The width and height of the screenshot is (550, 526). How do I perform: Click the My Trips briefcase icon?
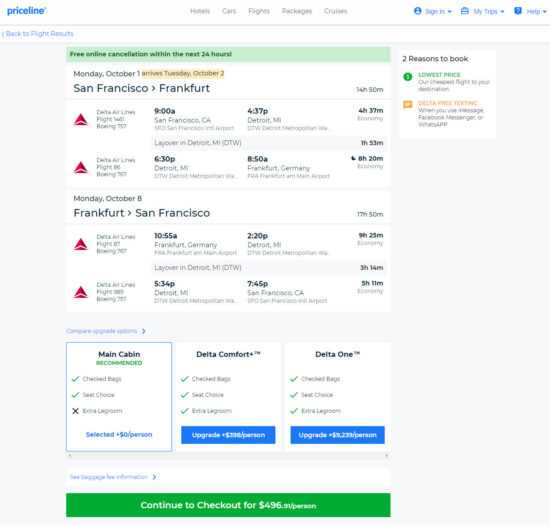point(465,11)
